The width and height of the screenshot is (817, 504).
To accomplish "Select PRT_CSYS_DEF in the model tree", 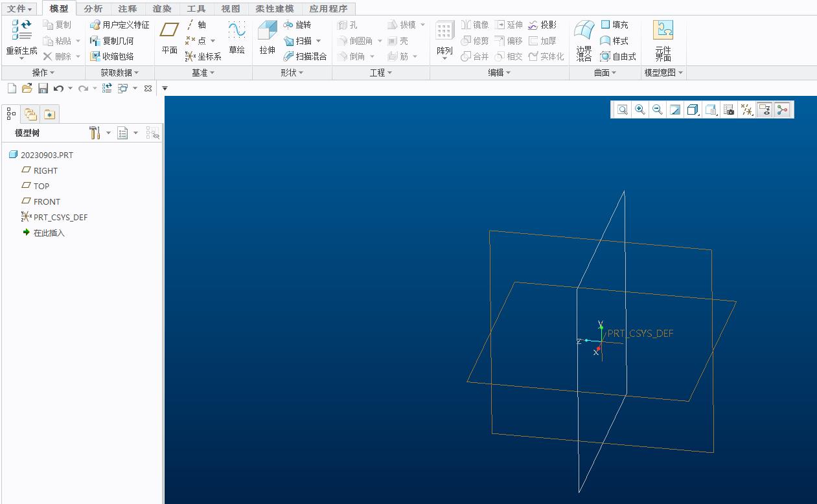I will point(54,217).
